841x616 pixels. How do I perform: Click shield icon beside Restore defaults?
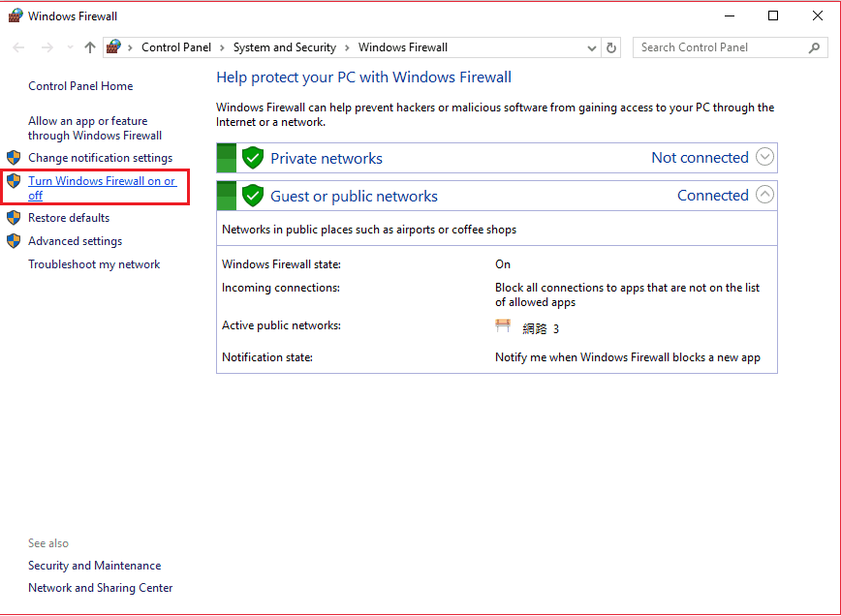click(x=14, y=218)
